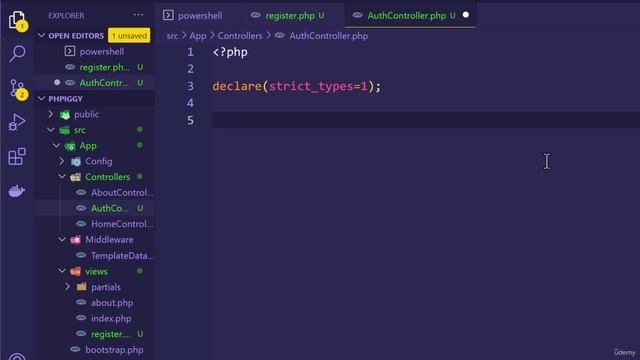Click the views folder icon
This screenshot has width=640, height=360.
(76, 271)
